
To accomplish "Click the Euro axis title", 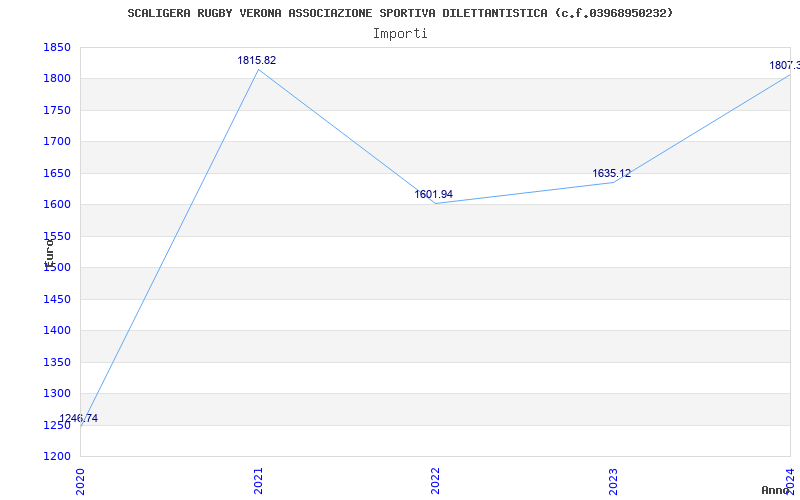I will [x=49, y=253].
